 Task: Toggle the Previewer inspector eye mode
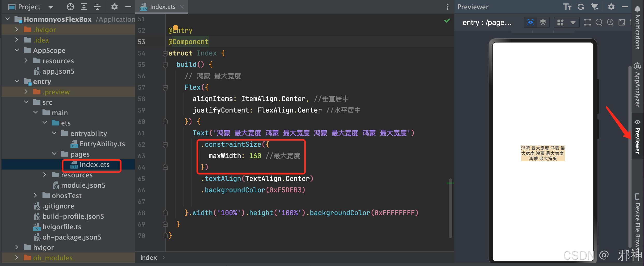click(530, 23)
